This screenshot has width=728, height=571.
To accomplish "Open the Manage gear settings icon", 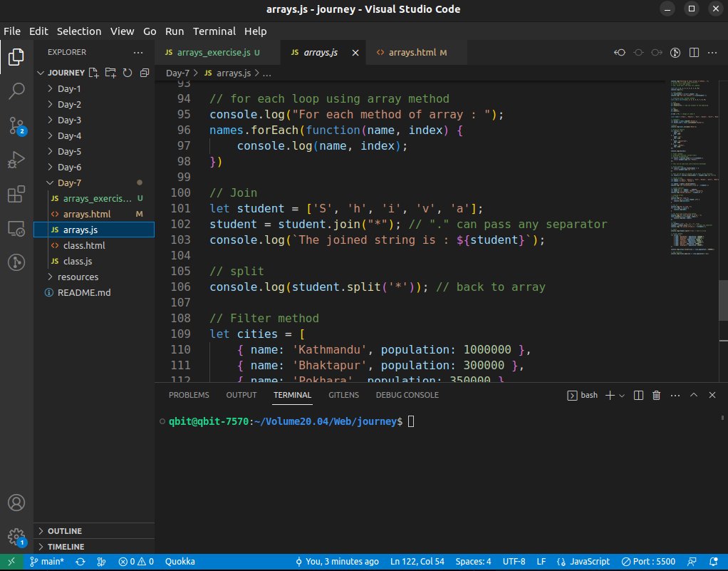I will coord(16,537).
